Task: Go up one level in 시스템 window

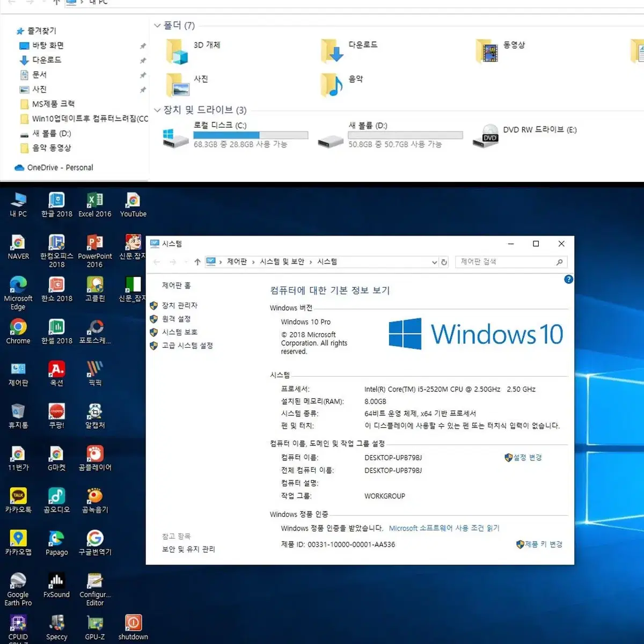Action: [x=197, y=262]
